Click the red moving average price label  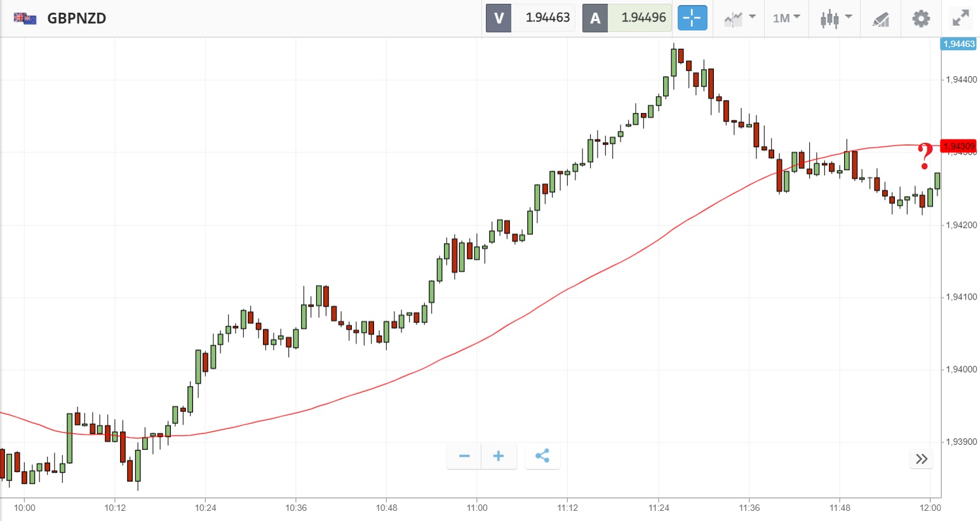pyautogui.click(x=958, y=146)
